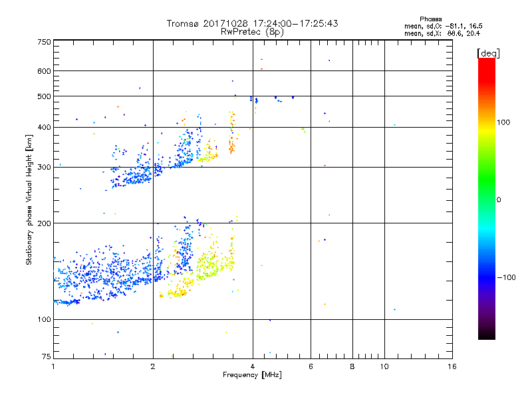Image resolution: width=532 pixels, height=399 pixels.
Task: Click the colorbar label '100'
Action: pos(503,122)
